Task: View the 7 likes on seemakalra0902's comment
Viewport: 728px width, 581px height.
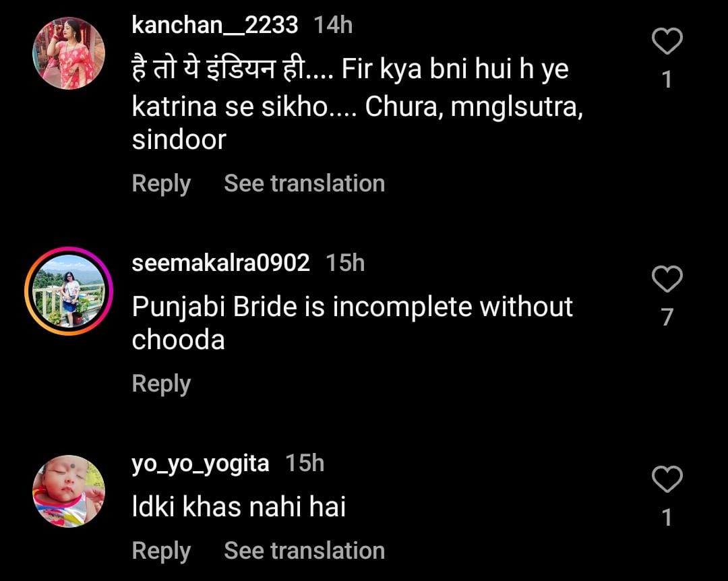Action: point(667,317)
